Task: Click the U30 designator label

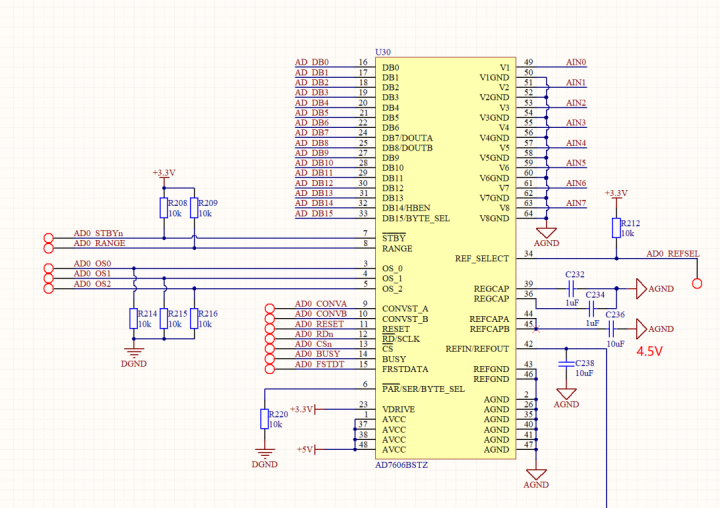Action: [x=383, y=51]
